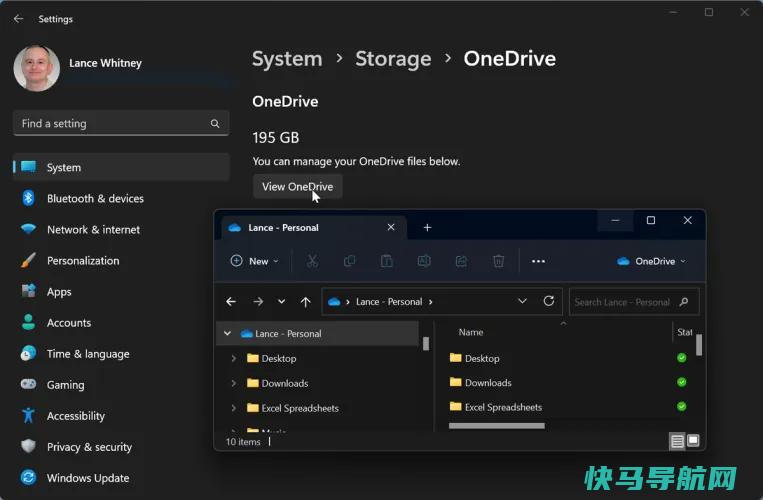This screenshot has width=763, height=500.
Task: Click the green sync status for Desktop
Action: (x=682, y=358)
